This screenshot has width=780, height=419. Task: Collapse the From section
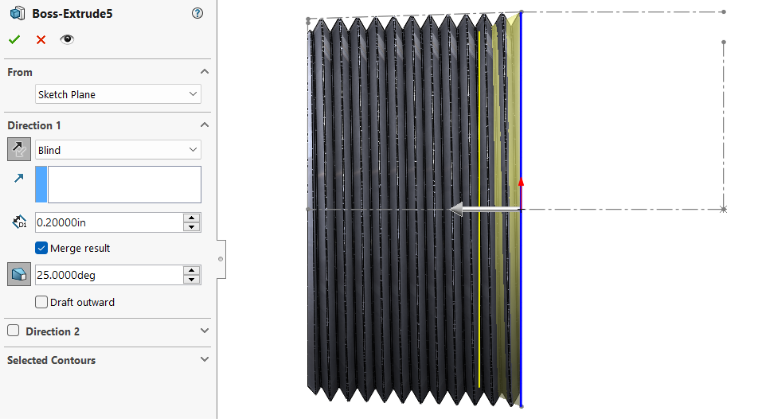204,72
